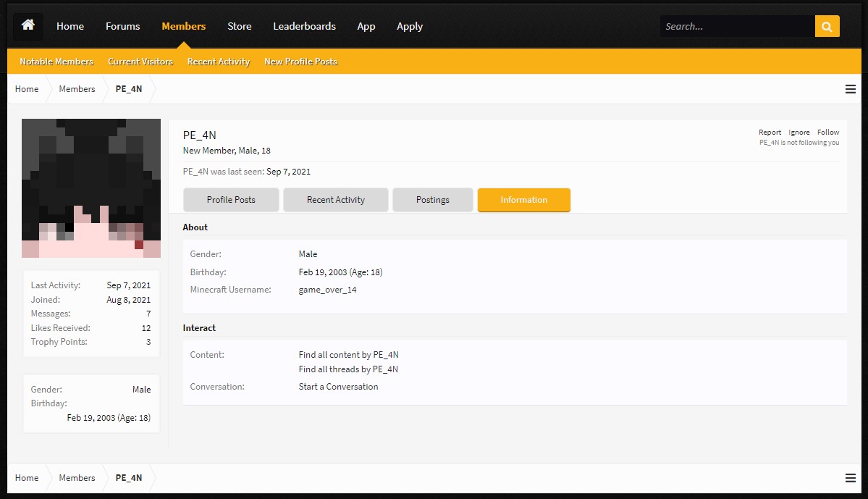Click Find all threads by PE_4N
This screenshot has width=868, height=499.
pos(348,369)
